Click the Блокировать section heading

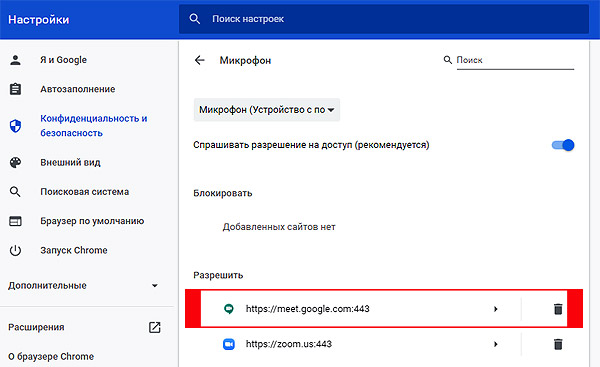[223, 193]
